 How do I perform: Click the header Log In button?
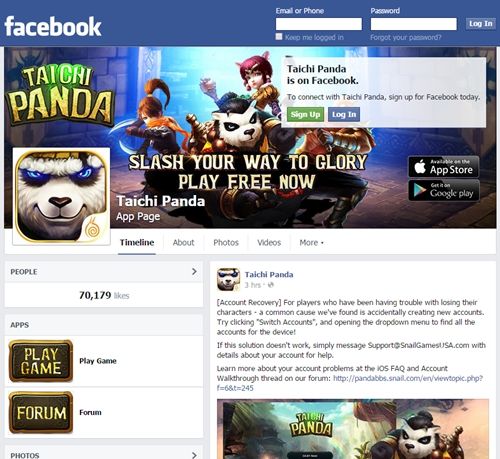click(x=481, y=24)
